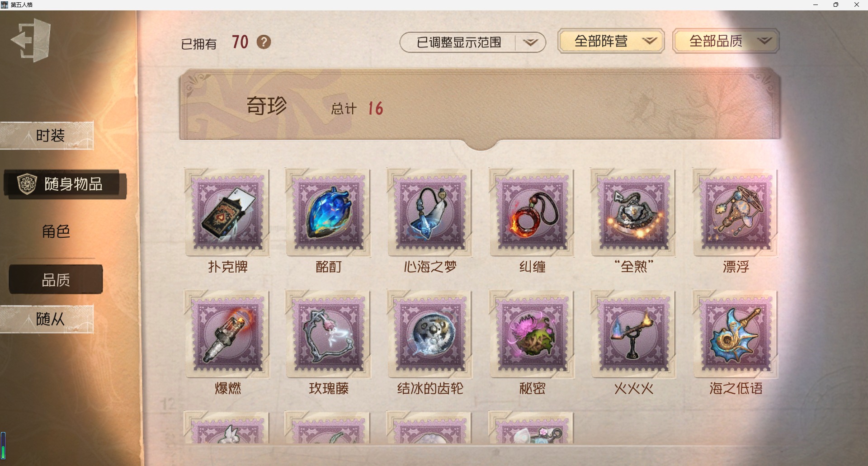Pick the "全熟" hat accessory

point(633,212)
